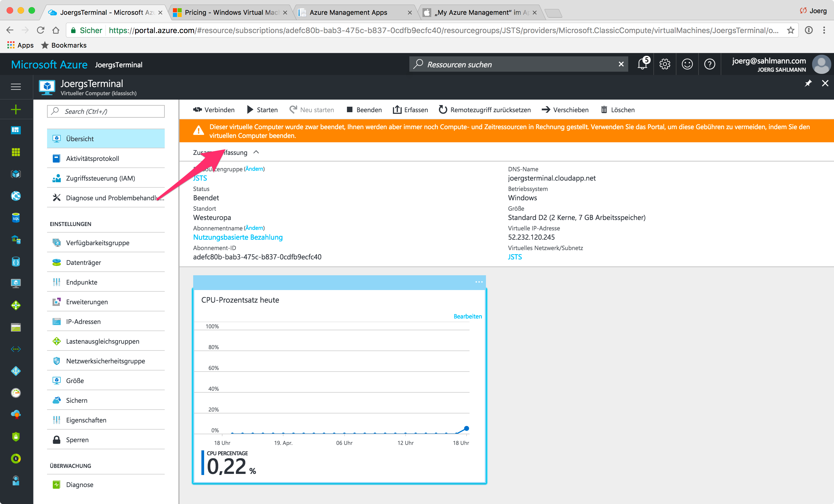Open Zugriffssteuerung (IAM)
This screenshot has height=504, width=834.
[x=106, y=178]
